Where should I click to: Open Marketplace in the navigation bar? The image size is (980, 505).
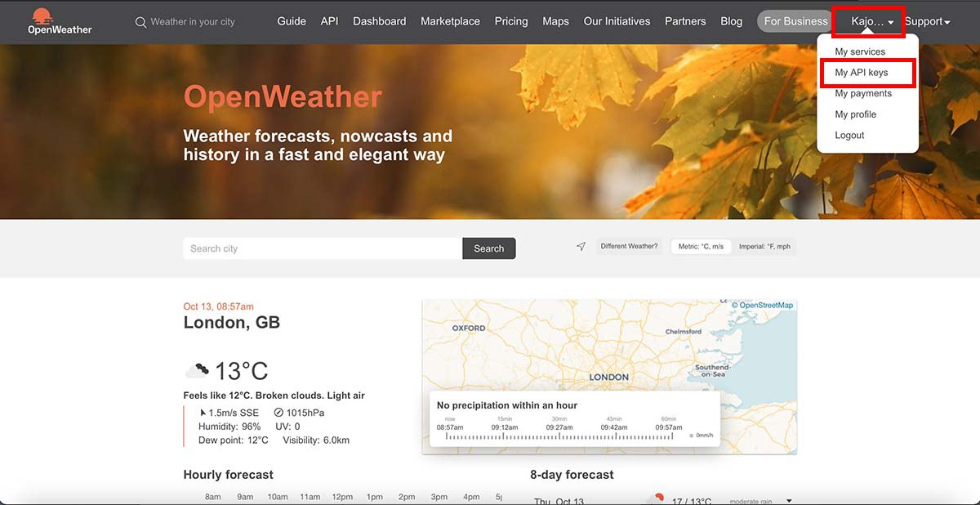tap(450, 21)
